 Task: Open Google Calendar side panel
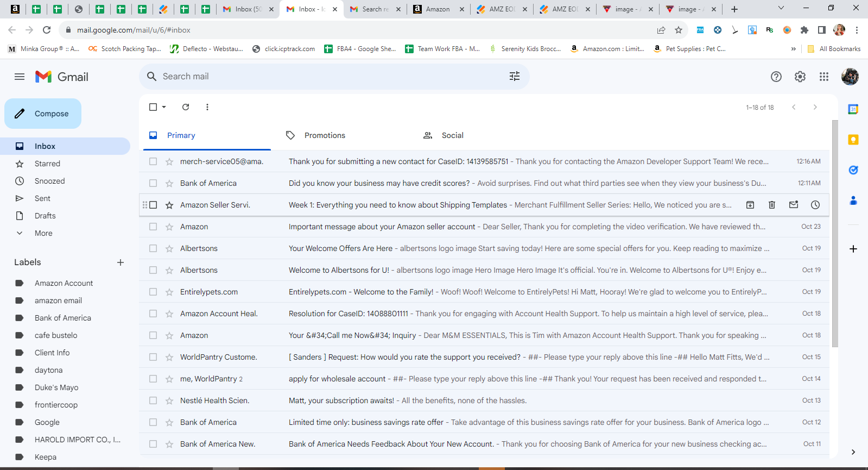click(x=853, y=109)
